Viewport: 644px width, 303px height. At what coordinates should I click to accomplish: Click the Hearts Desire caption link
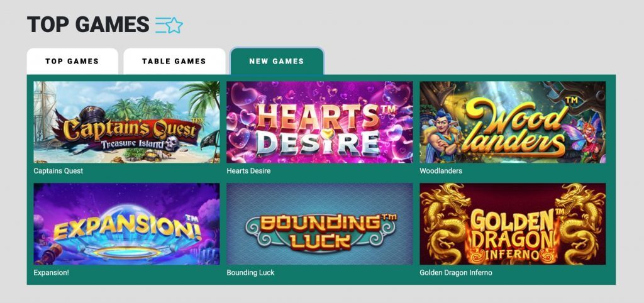tap(248, 171)
